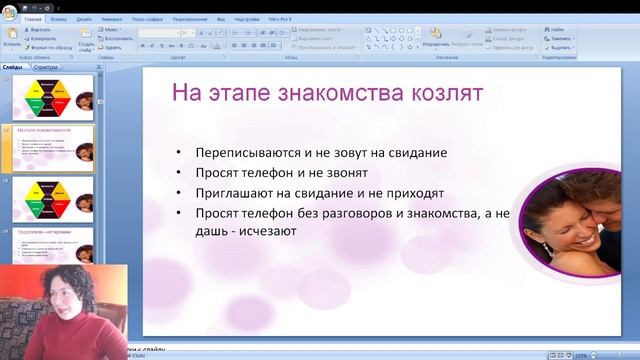Screen dimensions: 640x360
Task: Select the rectangle shape in shapes gallery
Action: (393, 31)
